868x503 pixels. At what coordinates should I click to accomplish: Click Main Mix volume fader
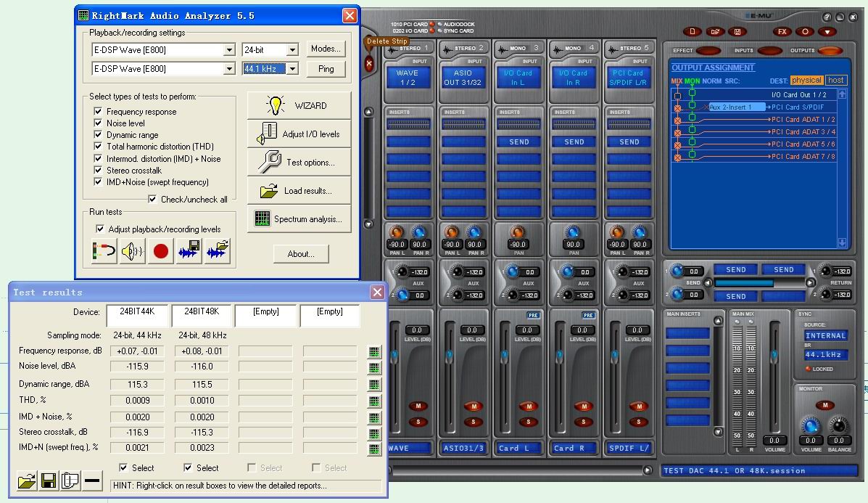click(x=774, y=354)
